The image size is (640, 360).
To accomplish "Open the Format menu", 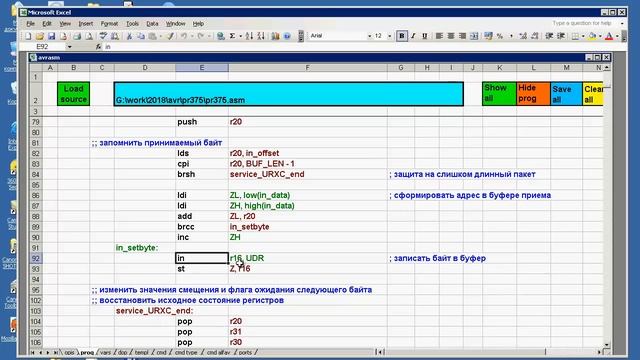I will (109, 24).
